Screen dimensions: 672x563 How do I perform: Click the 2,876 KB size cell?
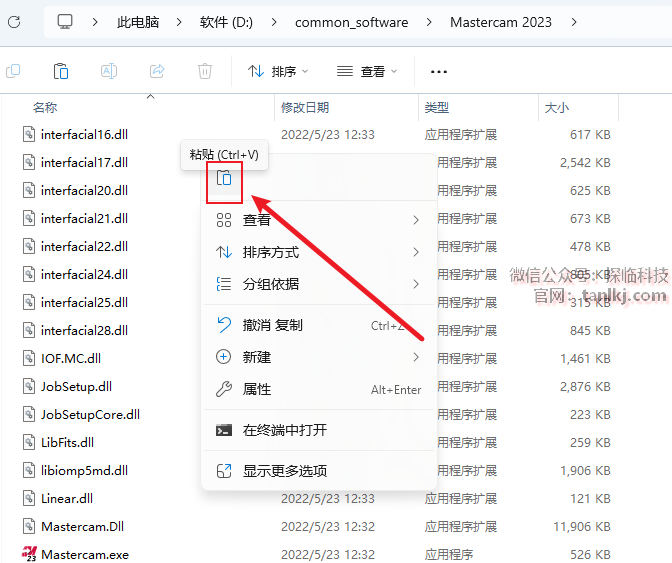point(585,386)
